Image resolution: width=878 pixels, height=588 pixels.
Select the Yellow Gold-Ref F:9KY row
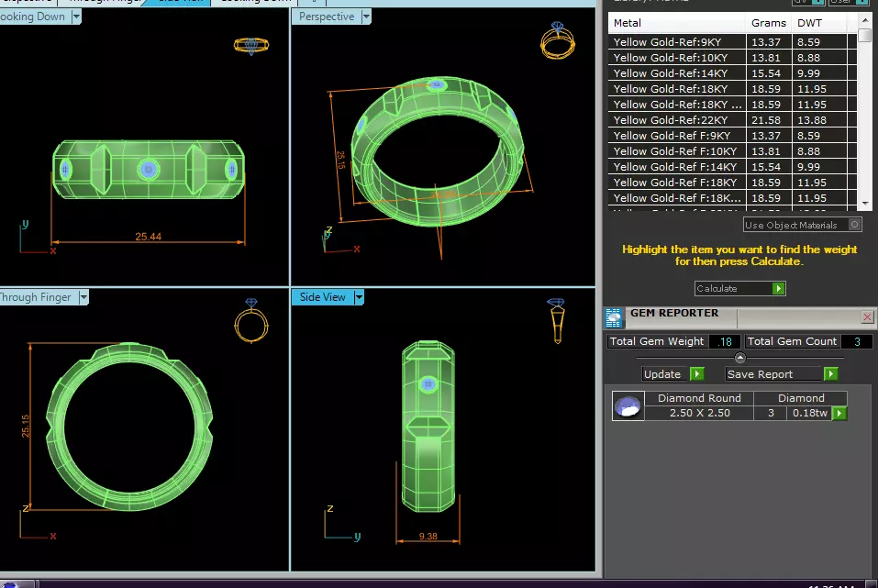point(732,136)
